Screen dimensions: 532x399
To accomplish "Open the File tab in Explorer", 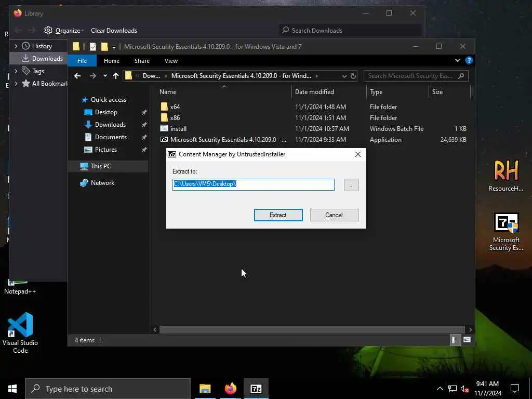I will [82, 61].
